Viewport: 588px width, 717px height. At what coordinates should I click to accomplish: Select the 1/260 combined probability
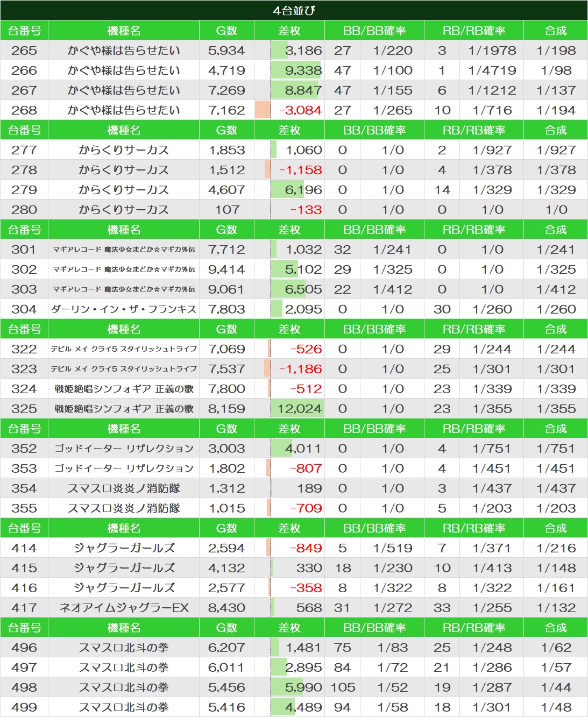click(556, 309)
